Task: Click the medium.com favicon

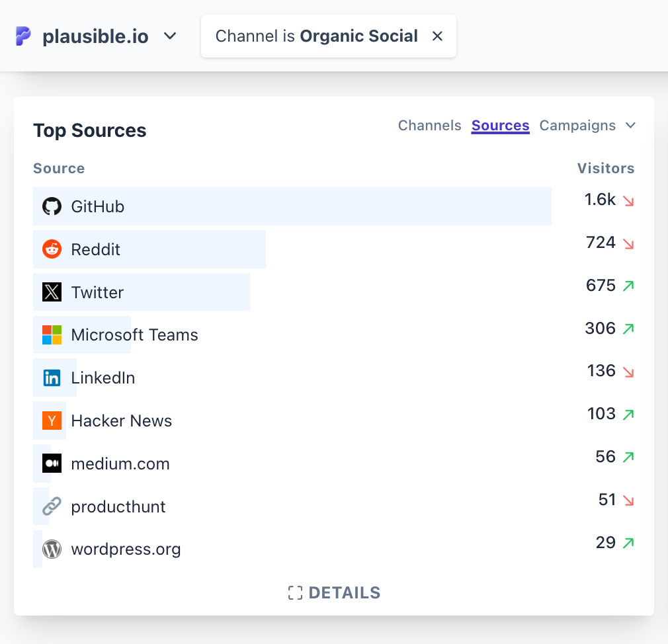Action: tap(52, 463)
